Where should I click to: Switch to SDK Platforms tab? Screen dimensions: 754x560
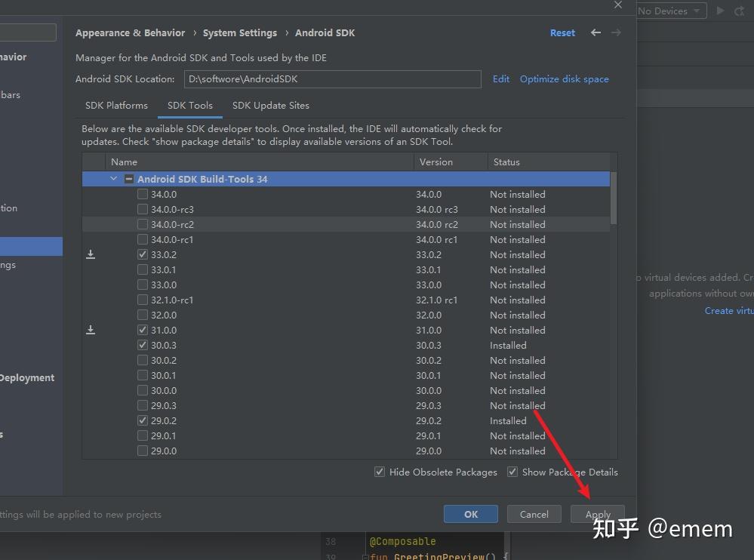116,105
